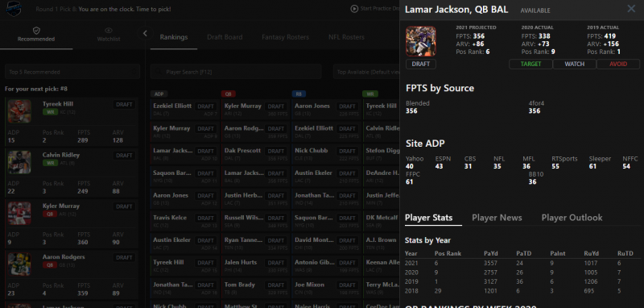Draft Lamar Jackson from the detail panel
This screenshot has height=308, width=644.
[x=420, y=65]
